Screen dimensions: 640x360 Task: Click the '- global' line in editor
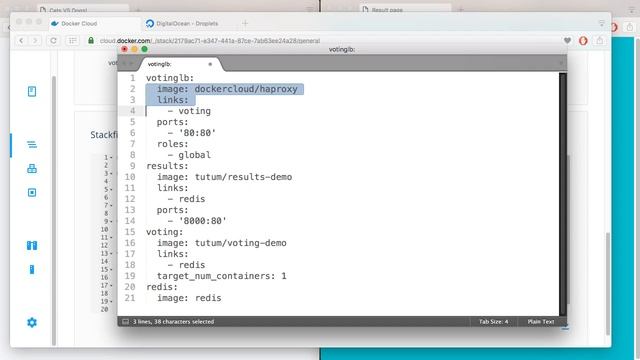tap(189, 155)
